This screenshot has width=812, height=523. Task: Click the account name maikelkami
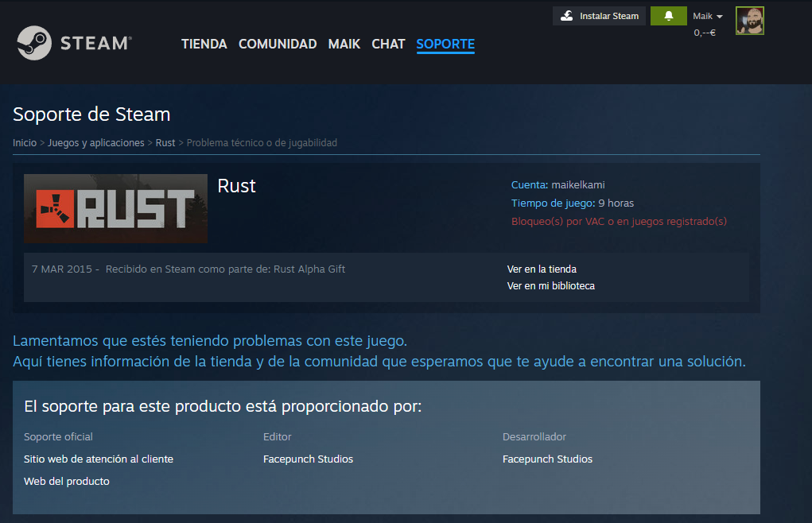pyautogui.click(x=578, y=184)
